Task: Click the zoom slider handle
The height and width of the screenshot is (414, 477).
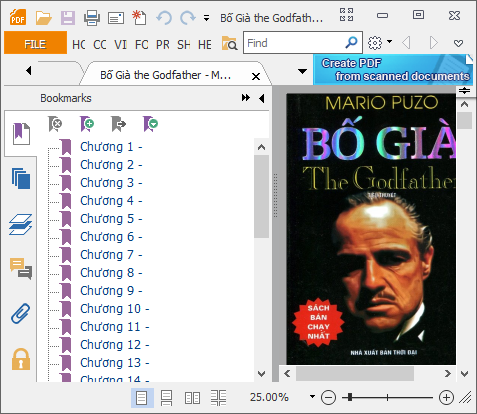Action: pyautogui.click(x=350, y=397)
